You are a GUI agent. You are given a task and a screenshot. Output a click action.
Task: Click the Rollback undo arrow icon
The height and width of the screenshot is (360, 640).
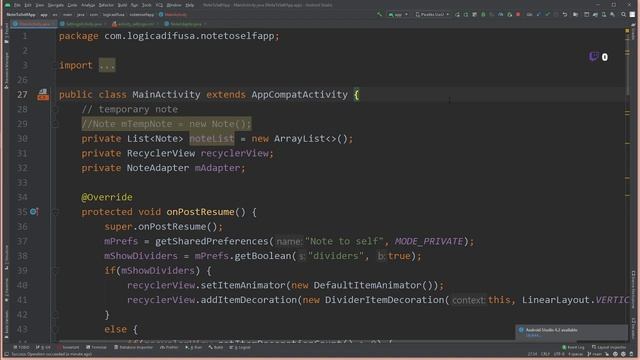tap(565, 14)
